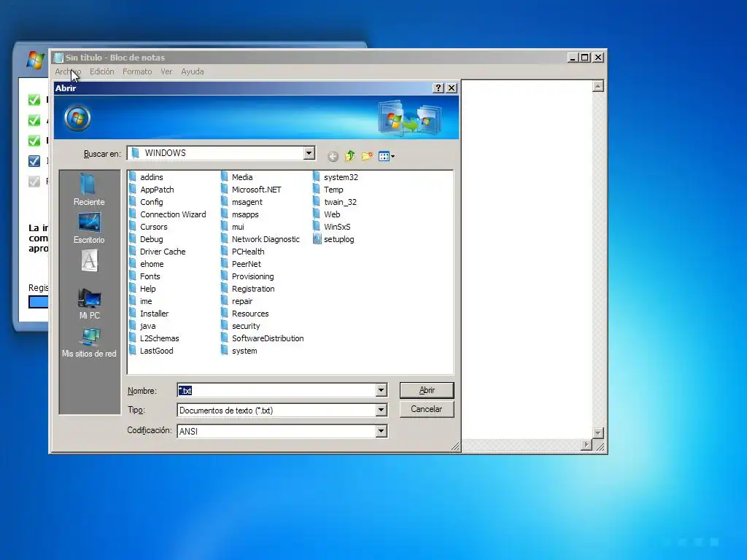Select the Registration folder
Screen dimensions: 747x560
click(x=248, y=289)
